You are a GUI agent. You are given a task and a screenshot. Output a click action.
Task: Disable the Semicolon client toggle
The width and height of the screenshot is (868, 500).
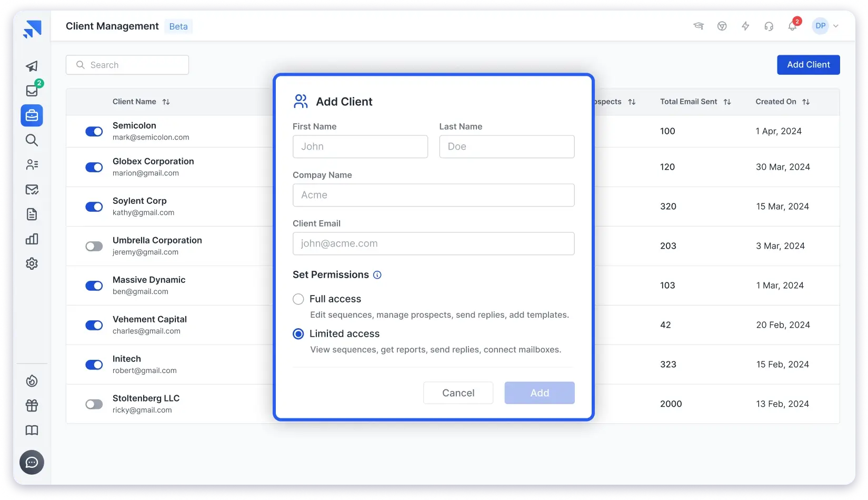94,132
